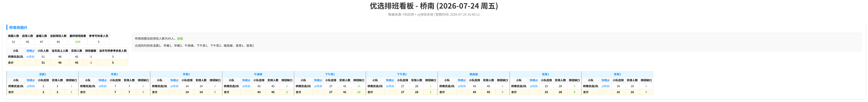Click 桥南优选2队 in the 下午茶1 table
The height and width of the screenshot is (102, 868).
point(303,86)
